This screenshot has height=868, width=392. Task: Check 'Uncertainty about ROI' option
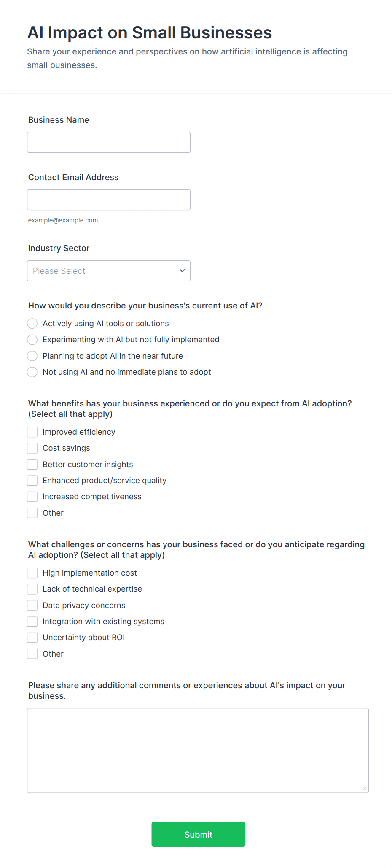(x=32, y=637)
